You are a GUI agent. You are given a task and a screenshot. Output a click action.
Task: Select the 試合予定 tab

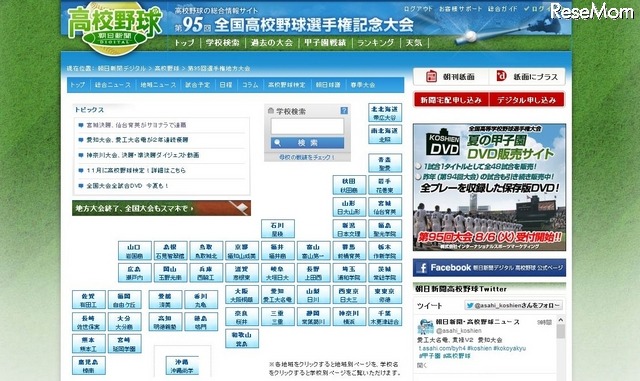198,85
